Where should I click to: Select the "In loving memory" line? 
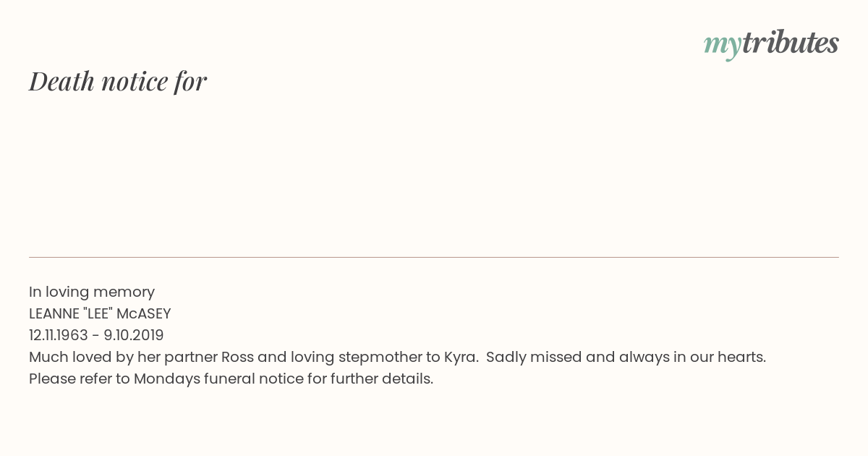coord(92,292)
